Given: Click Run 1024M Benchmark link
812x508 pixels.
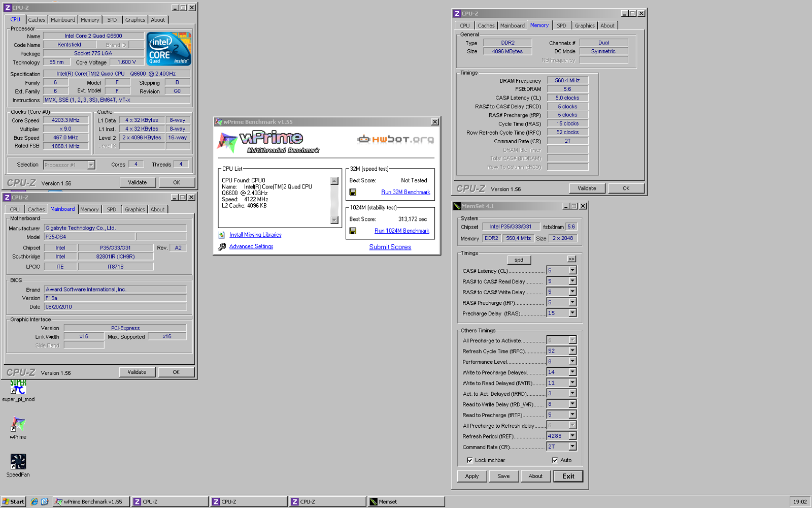Looking at the screenshot, I should point(402,231).
